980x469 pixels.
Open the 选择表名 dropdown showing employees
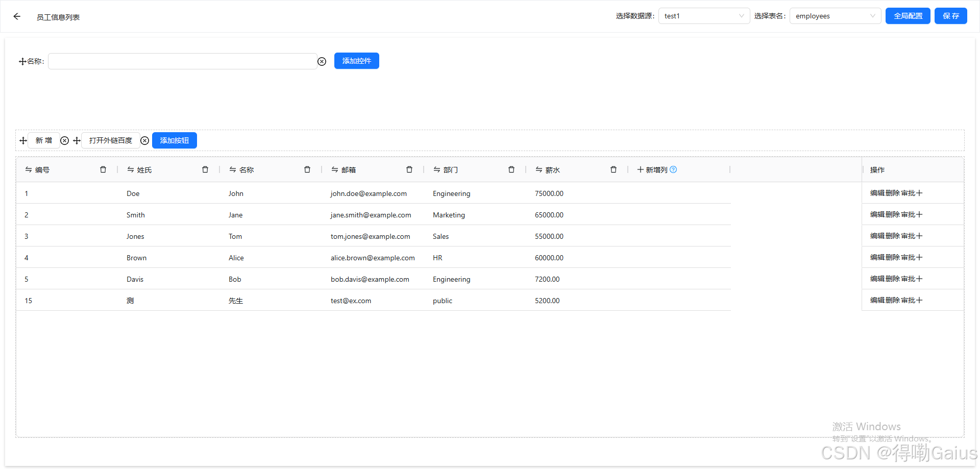click(835, 16)
